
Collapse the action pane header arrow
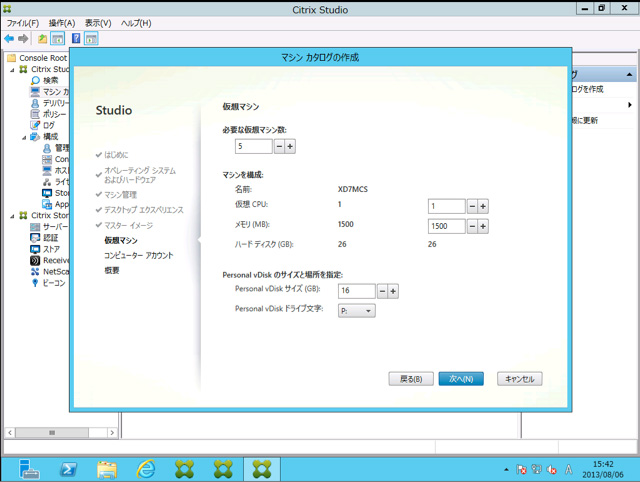pos(629,74)
